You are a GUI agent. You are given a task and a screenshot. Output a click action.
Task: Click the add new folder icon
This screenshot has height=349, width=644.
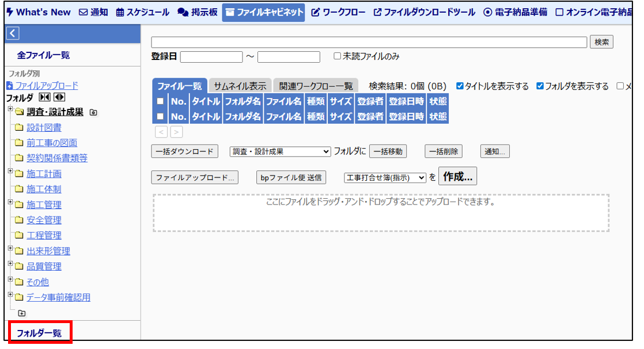point(22,313)
